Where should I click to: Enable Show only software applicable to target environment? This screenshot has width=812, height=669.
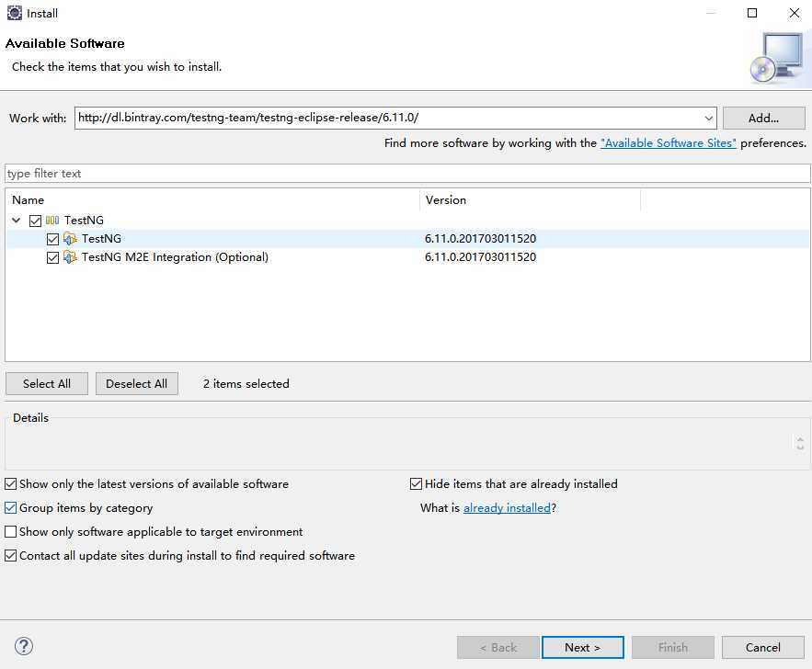(x=10, y=532)
